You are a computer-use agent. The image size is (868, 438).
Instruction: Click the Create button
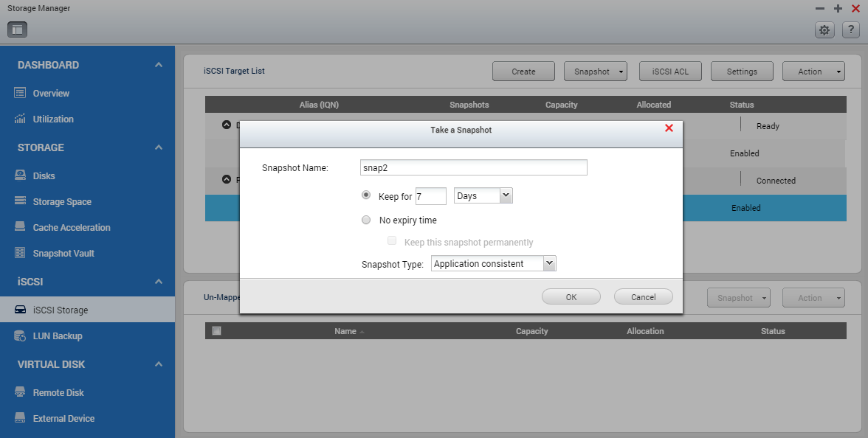pos(524,72)
